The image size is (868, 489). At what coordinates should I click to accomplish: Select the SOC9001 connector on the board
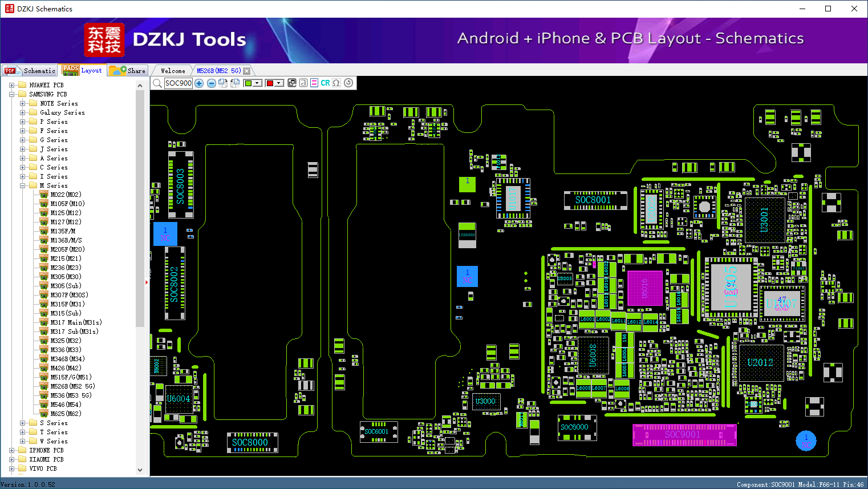[684, 435]
